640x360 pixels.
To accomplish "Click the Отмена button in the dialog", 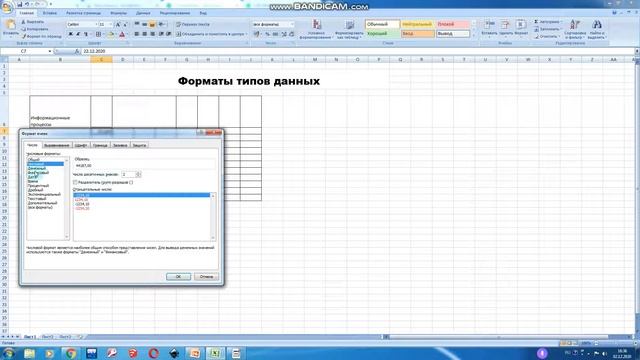I will 206,276.
